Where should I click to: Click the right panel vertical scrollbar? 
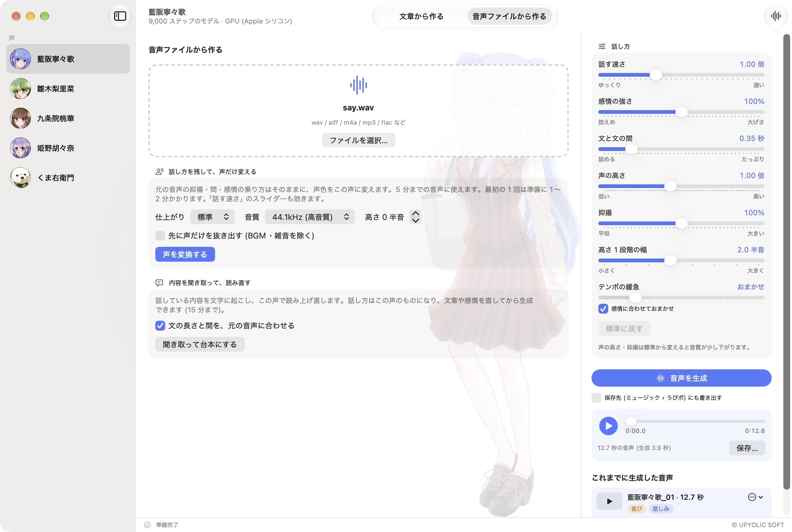pyautogui.click(x=786, y=262)
